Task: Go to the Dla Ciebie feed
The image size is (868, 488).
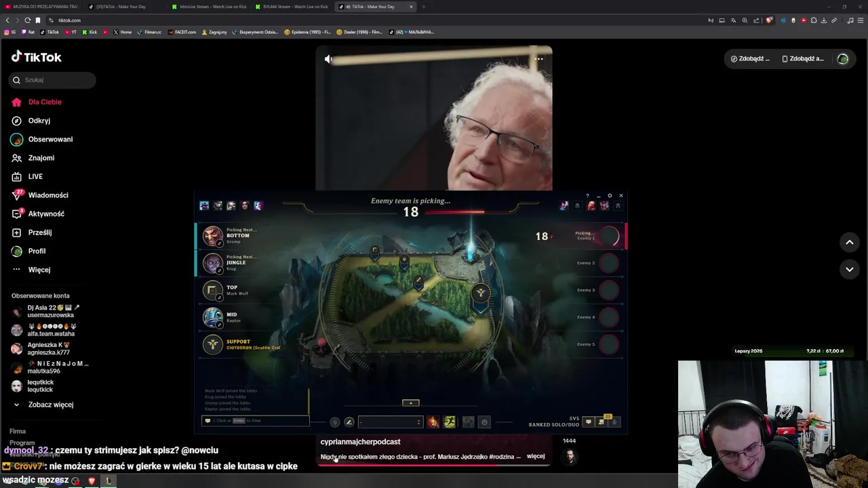Action: pyautogui.click(x=37, y=102)
